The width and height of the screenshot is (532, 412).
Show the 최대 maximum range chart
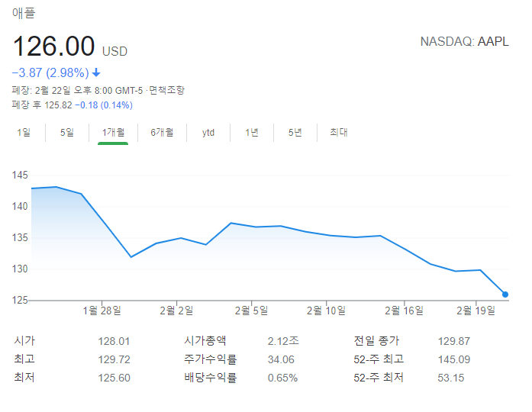coord(339,132)
